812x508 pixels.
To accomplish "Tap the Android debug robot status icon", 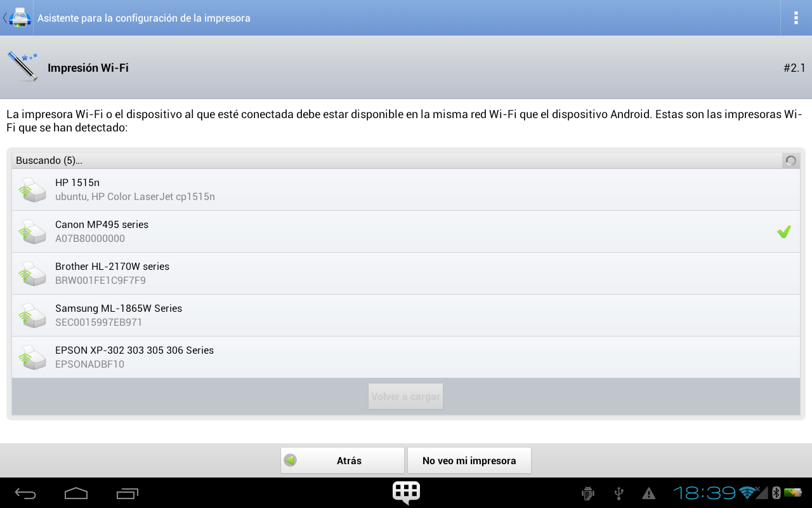I will coord(587,493).
